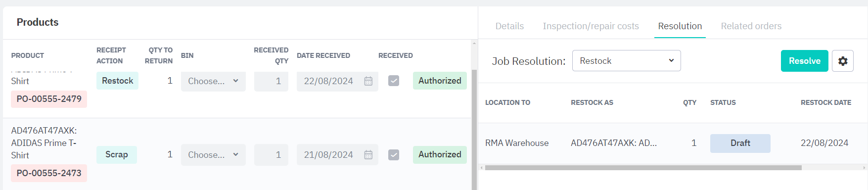Open the gear settings next to Resolve

tap(843, 61)
